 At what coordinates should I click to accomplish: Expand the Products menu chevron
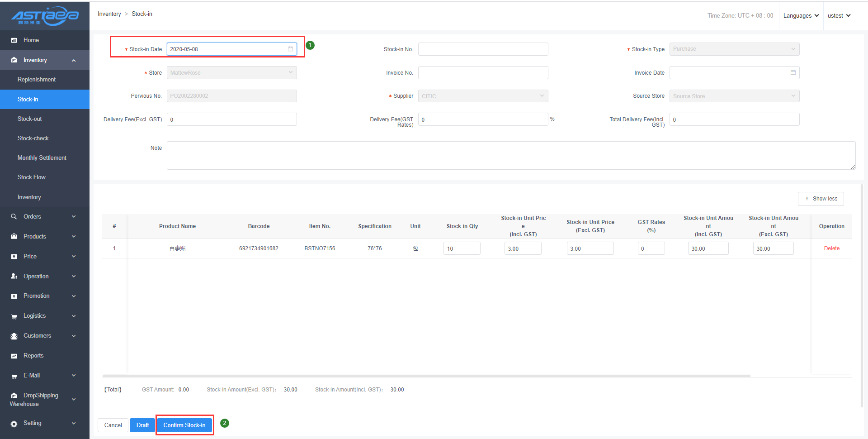[74, 237]
